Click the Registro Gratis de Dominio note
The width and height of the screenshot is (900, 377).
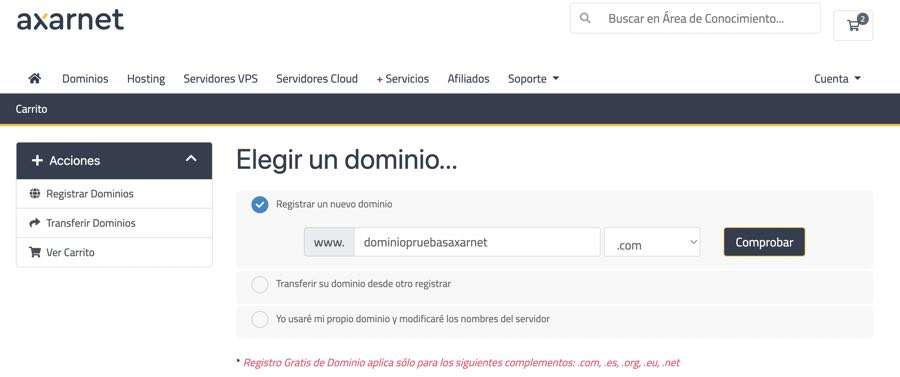(461, 363)
